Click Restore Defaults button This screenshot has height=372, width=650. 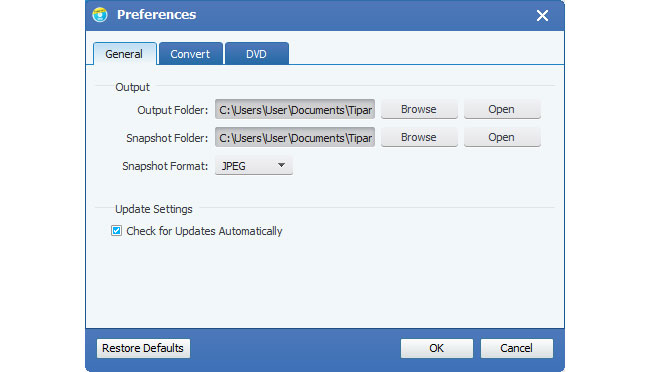[x=143, y=348]
